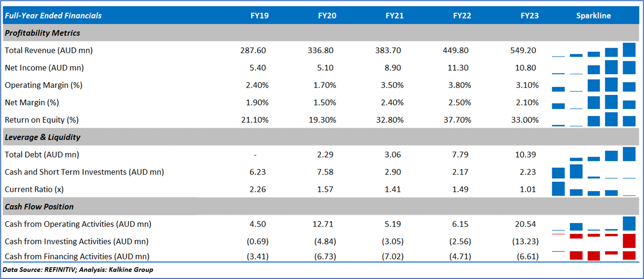Select the FY19 column header
The image size is (644, 279).
click(259, 16)
